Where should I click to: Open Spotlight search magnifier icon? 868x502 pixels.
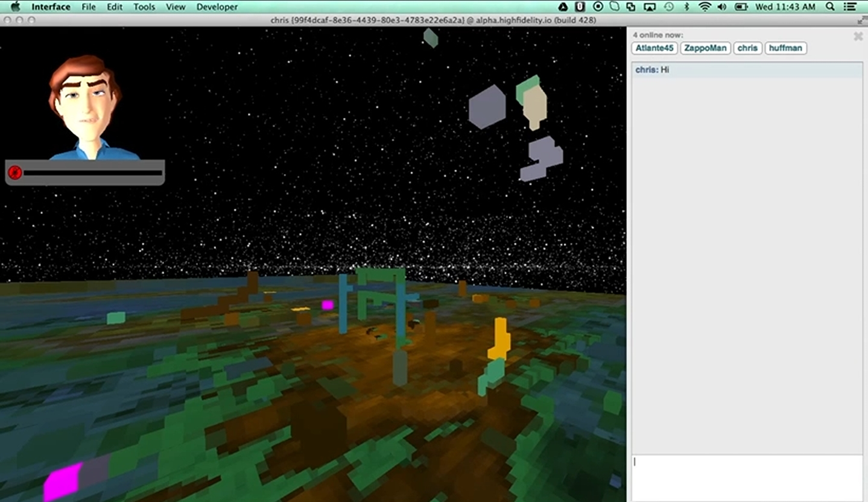click(x=830, y=7)
